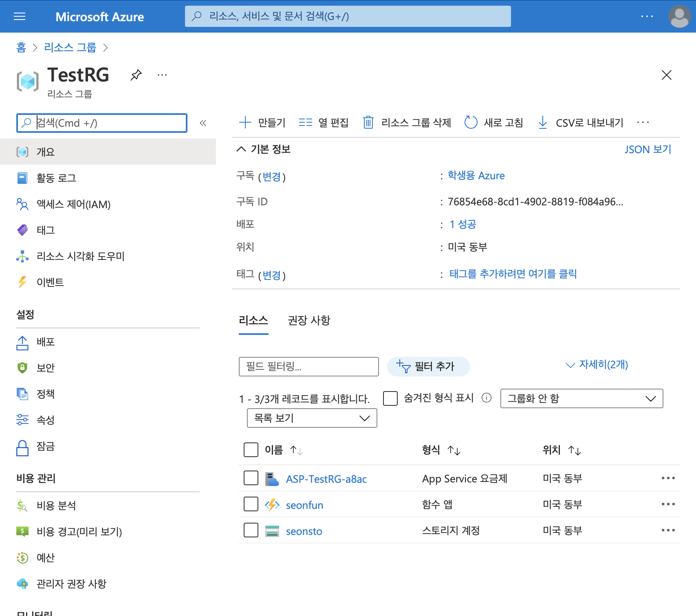Show info tooltip for 숨겨진 형식 표시
The width and height of the screenshot is (696, 616).
[x=487, y=398]
